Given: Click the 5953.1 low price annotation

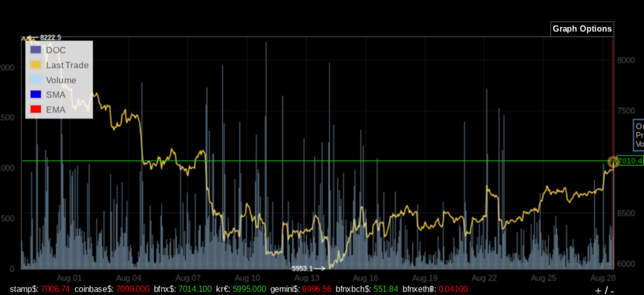Looking at the screenshot, I should 302,268.
